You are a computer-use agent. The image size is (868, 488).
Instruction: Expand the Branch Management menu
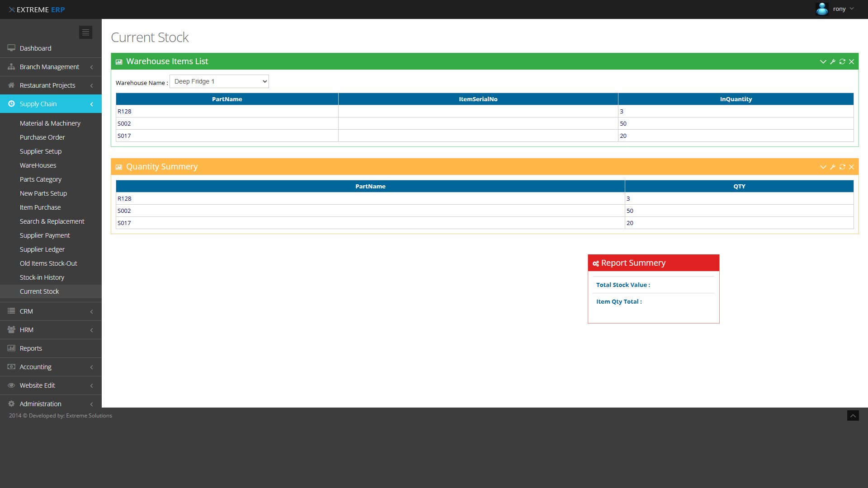49,67
